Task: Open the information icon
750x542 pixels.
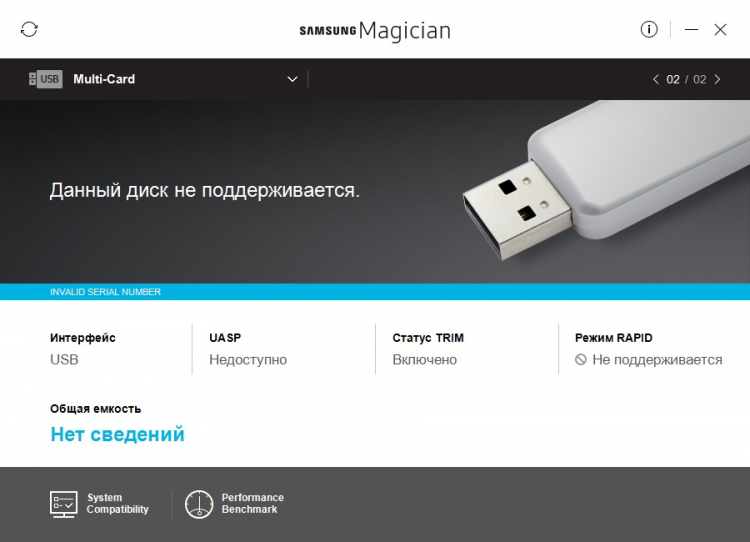Action: tap(649, 30)
